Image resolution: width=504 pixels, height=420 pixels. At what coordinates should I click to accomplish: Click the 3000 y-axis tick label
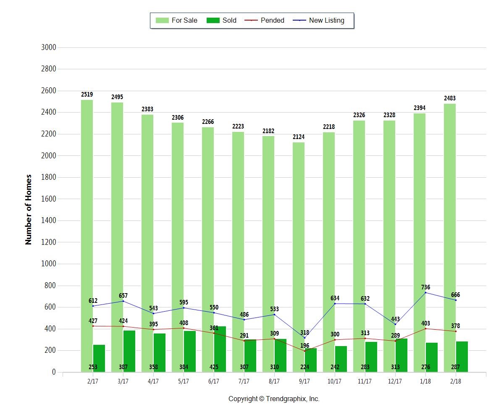tap(48, 47)
